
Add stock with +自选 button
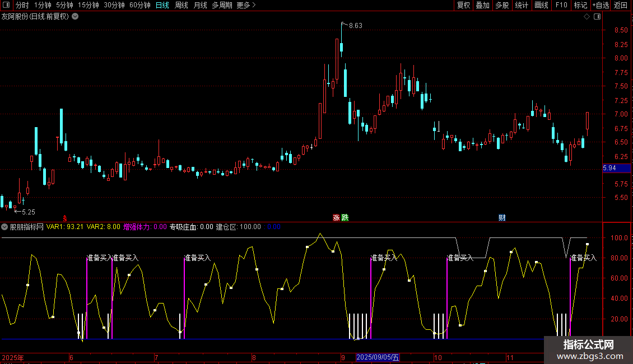[x=601, y=5]
